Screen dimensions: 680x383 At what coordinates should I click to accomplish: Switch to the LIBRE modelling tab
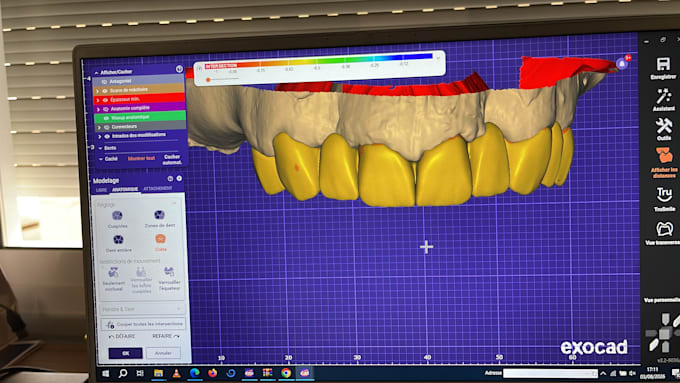(x=101, y=190)
